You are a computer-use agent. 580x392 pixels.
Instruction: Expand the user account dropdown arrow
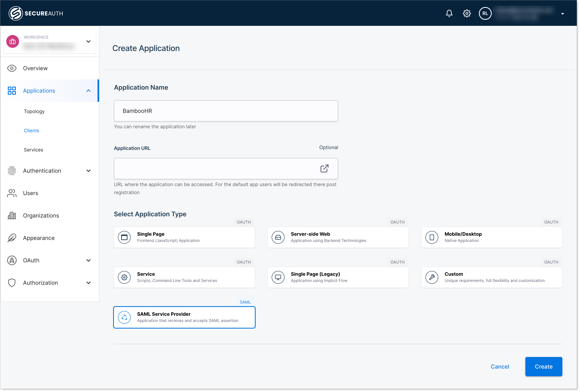(x=562, y=14)
